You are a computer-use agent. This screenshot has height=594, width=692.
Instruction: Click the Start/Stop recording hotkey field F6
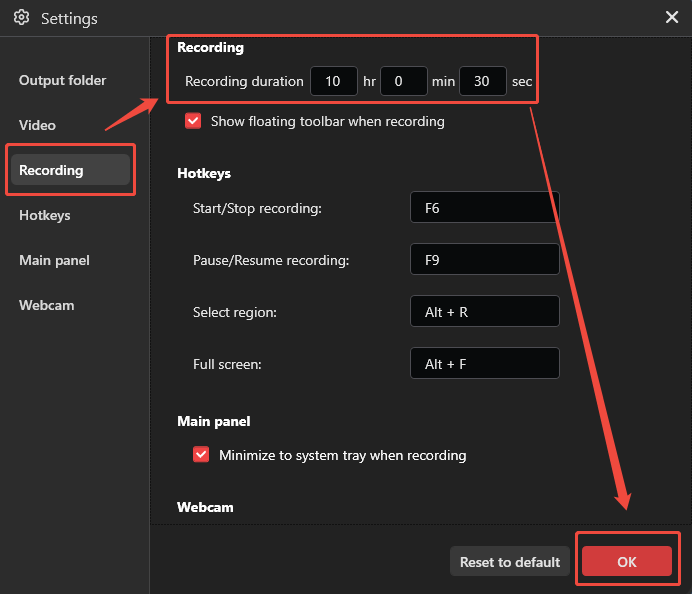click(485, 207)
